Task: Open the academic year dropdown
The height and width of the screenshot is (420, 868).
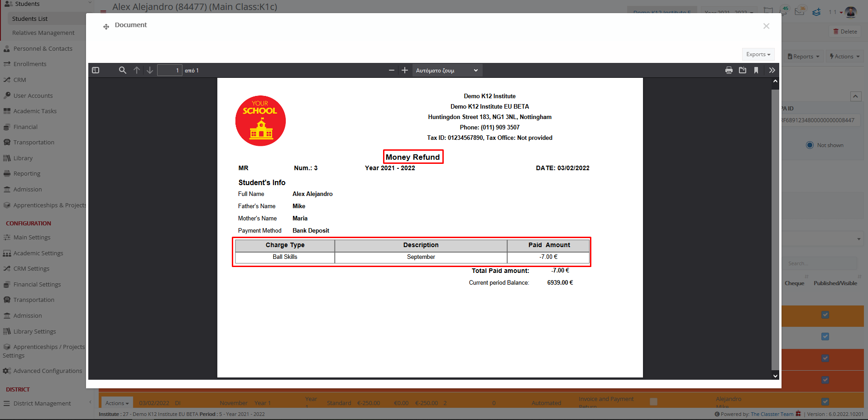Action: (x=729, y=12)
